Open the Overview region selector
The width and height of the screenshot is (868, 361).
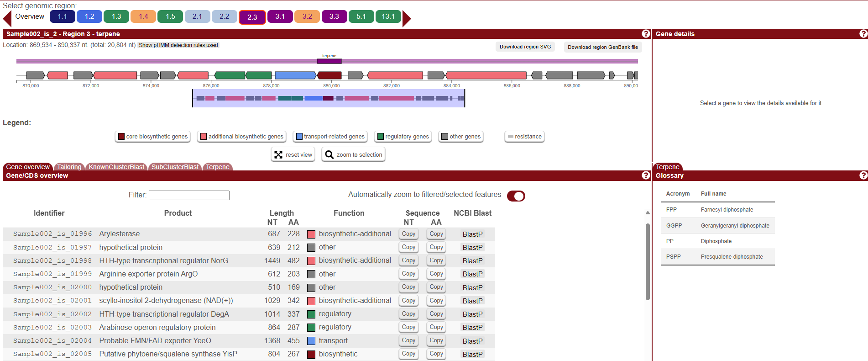(30, 16)
